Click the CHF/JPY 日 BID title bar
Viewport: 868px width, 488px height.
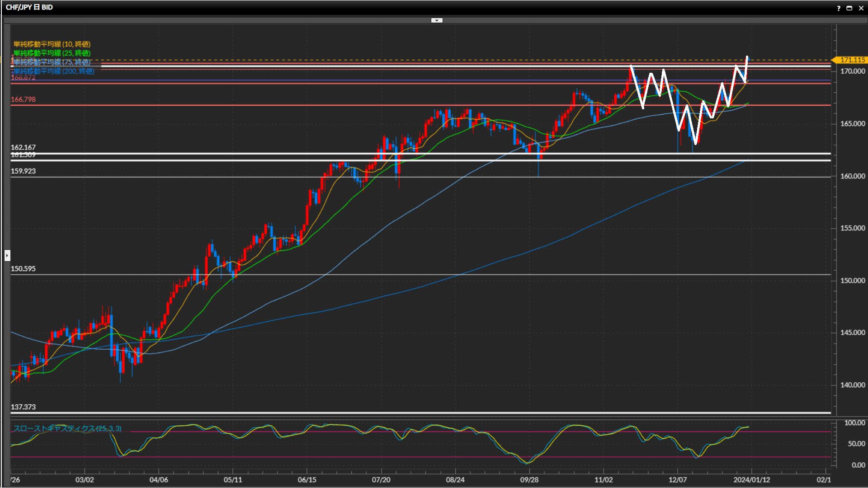[29, 7]
